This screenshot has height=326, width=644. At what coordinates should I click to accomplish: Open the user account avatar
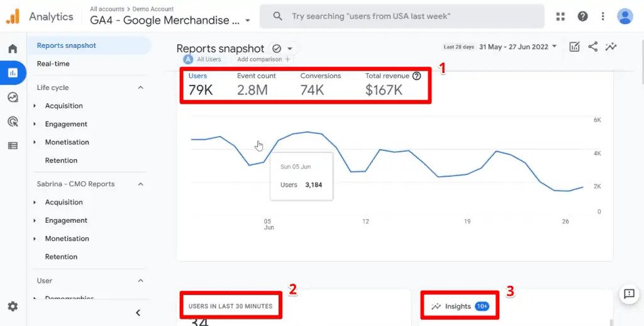(x=625, y=16)
